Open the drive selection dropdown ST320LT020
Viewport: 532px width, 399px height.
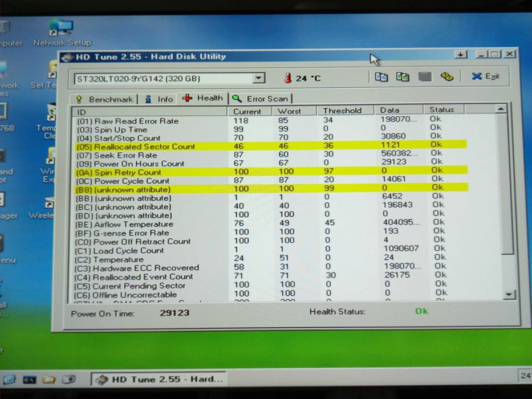click(169, 79)
